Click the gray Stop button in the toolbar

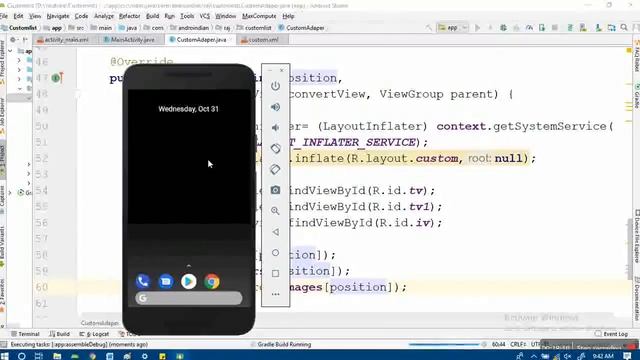click(x=555, y=28)
